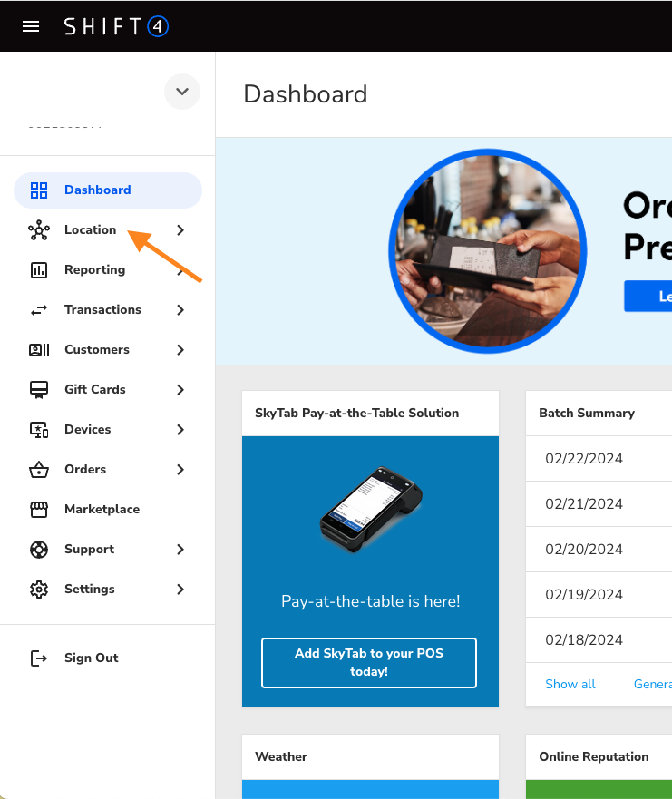Viewport: 672px width, 799px height.
Task: Select batch date 02/19/2024
Action: tap(584, 595)
